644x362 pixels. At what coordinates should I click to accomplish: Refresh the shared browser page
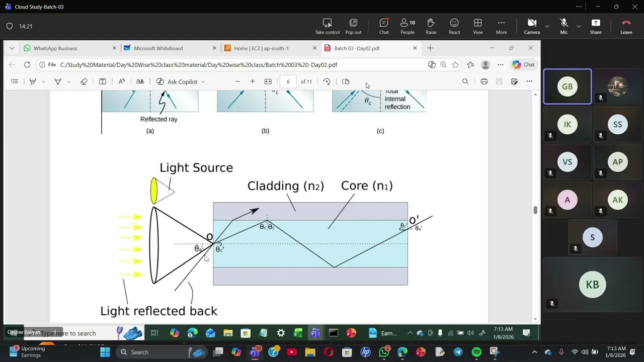coord(27,65)
